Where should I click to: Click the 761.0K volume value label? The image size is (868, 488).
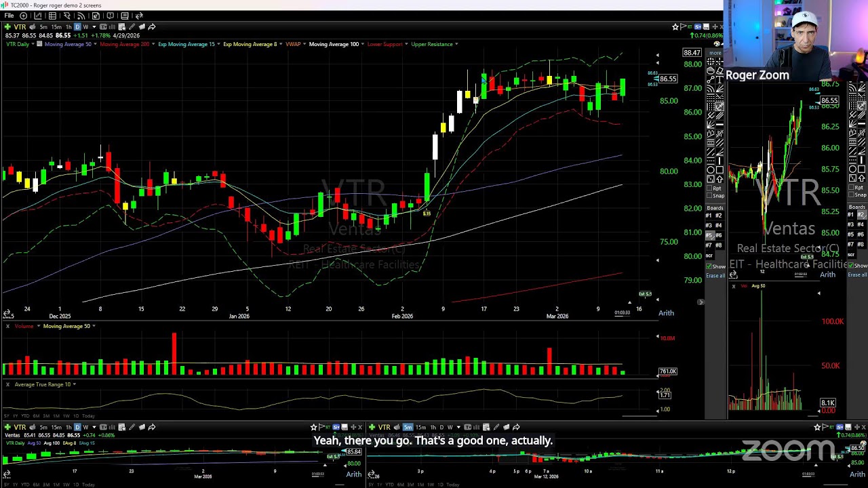click(x=668, y=371)
